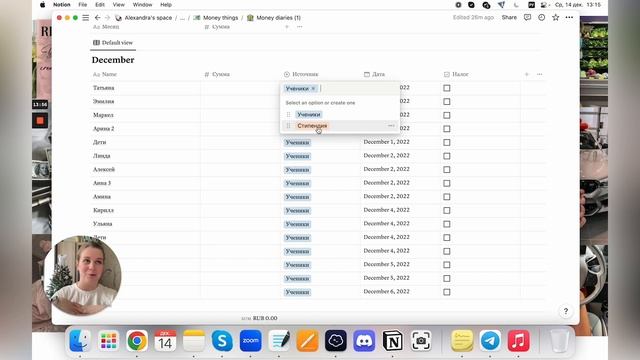Add page to favorites star
This screenshot has width=640, height=360.
pos(556,18)
